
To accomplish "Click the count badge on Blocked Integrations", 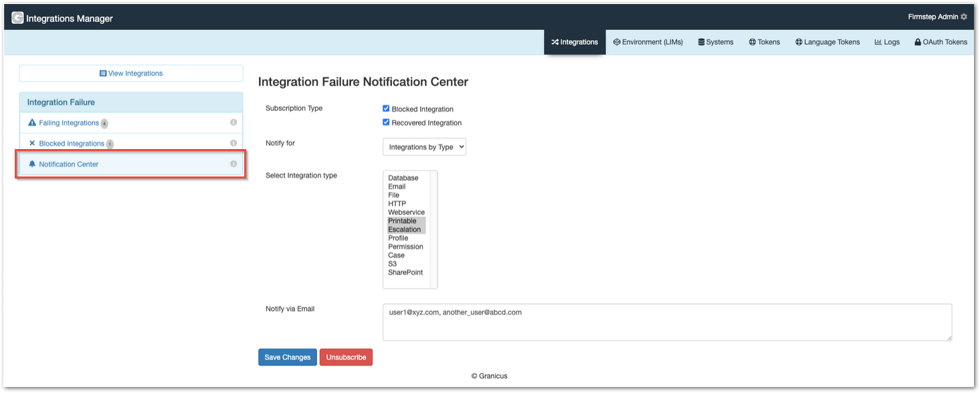I will coord(110,144).
